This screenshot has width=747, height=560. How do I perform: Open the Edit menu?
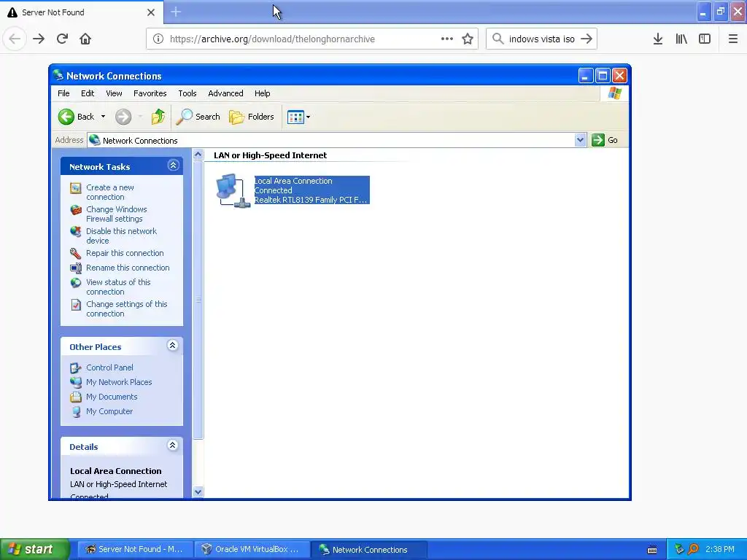point(88,93)
